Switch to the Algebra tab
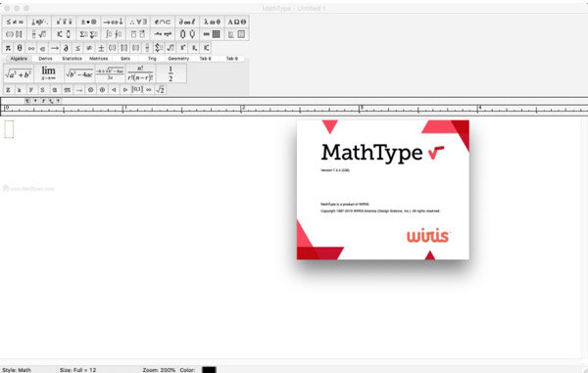Viewport: 588px width, 373px height. click(19, 59)
